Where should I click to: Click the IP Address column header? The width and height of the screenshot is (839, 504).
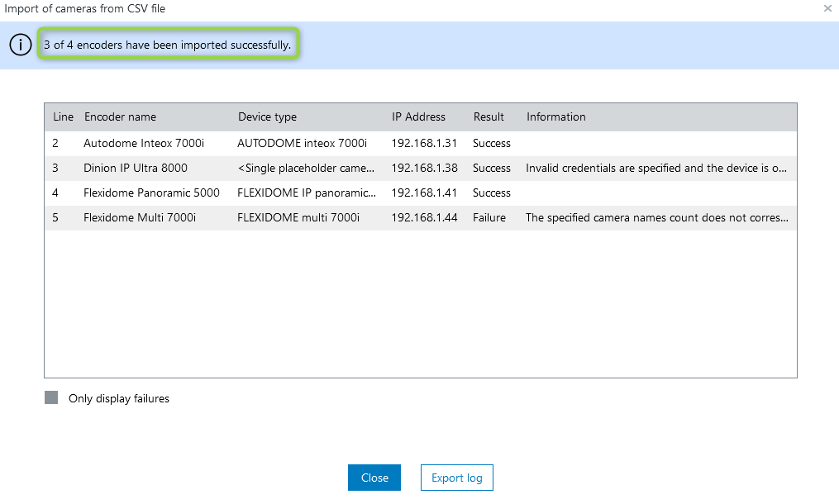(418, 116)
